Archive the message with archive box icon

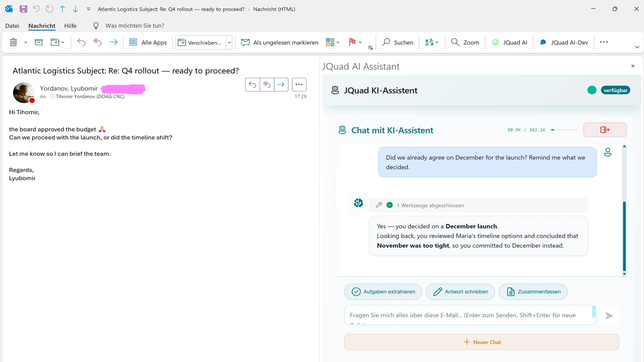point(39,42)
